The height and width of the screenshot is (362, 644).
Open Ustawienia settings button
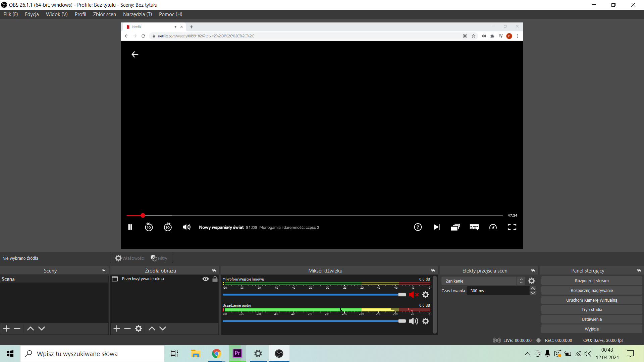click(x=592, y=319)
